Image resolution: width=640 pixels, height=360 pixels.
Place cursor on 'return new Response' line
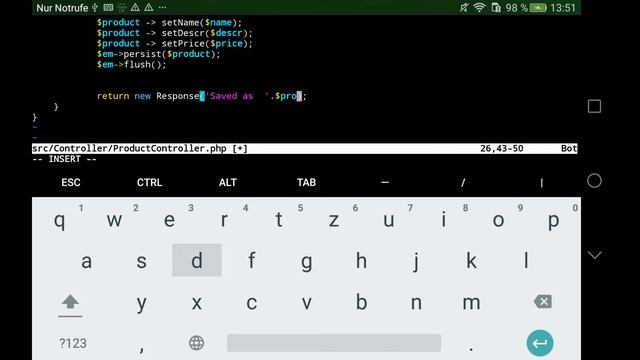point(202,96)
